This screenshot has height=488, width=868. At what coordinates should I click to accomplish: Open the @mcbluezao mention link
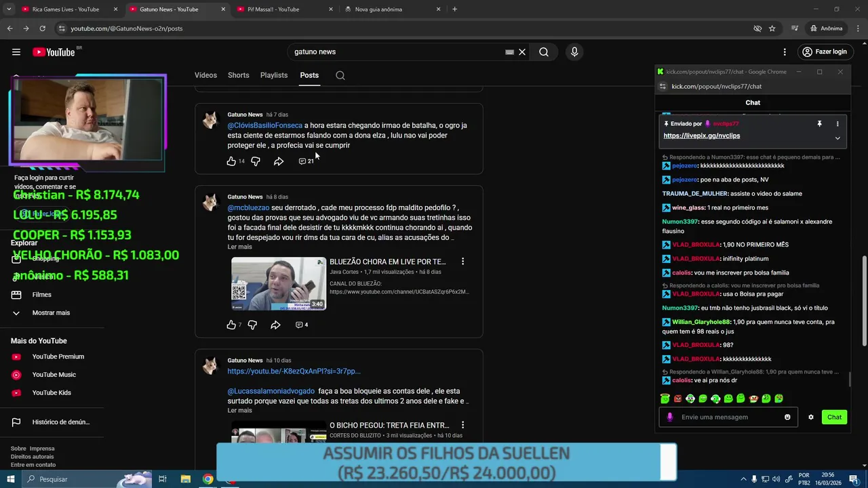point(248,207)
